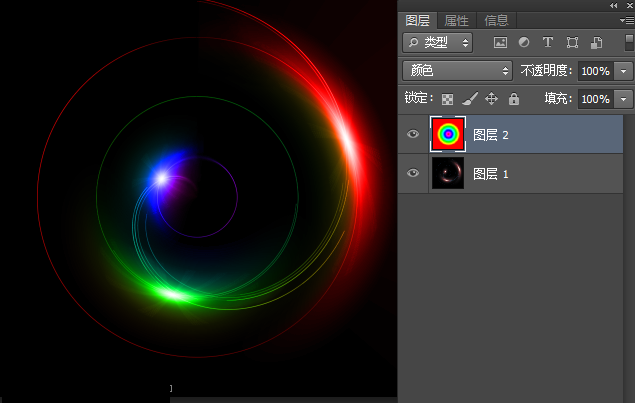Filter layers by adjustment layer icon
The image size is (635, 403).
coord(524,43)
